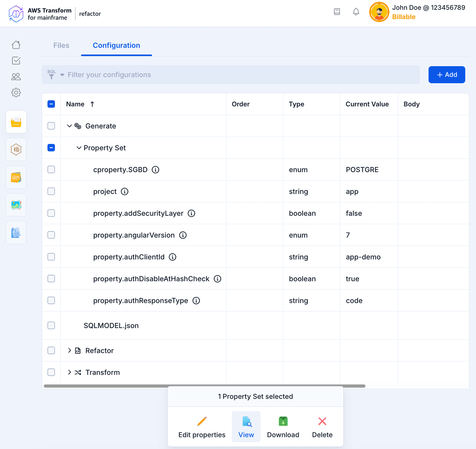
Task: Collapse the Generate tree node
Action: click(x=69, y=126)
